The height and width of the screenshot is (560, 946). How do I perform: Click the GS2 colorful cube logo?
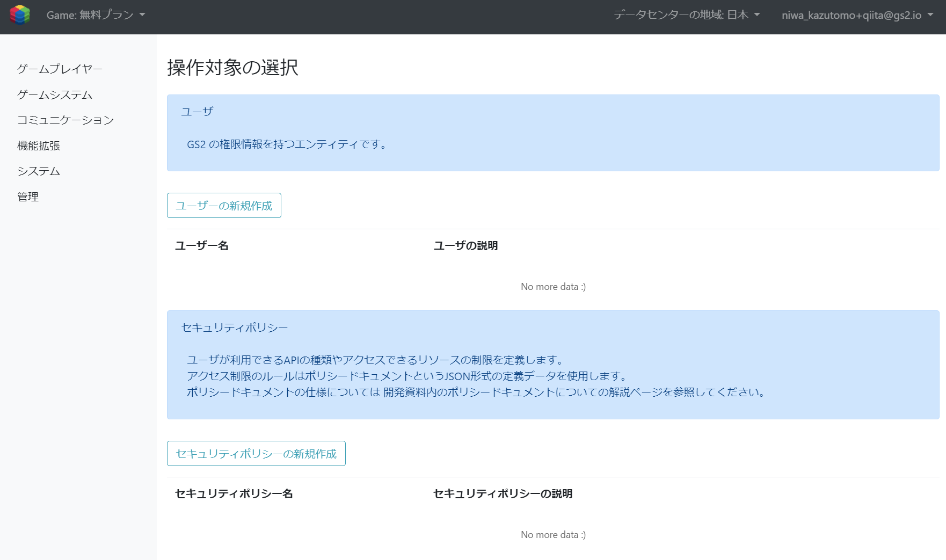pyautogui.click(x=20, y=15)
